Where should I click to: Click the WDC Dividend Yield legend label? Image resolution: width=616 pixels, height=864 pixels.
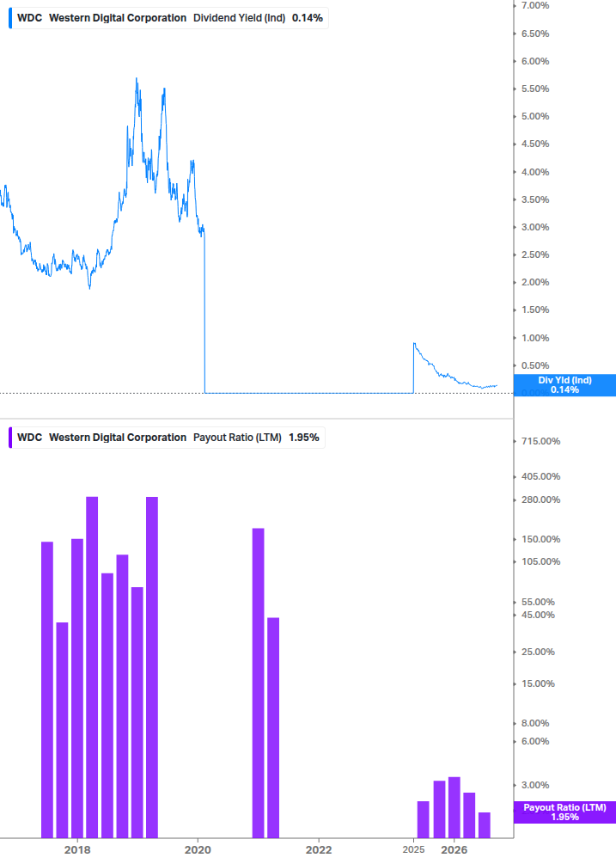(169, 18)
